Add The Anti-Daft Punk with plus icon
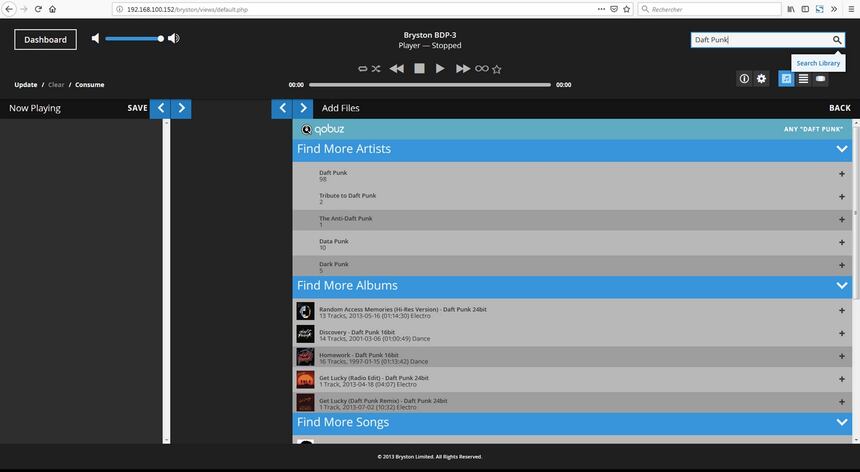This screenshot has width=860, height=472. (841, 220)
